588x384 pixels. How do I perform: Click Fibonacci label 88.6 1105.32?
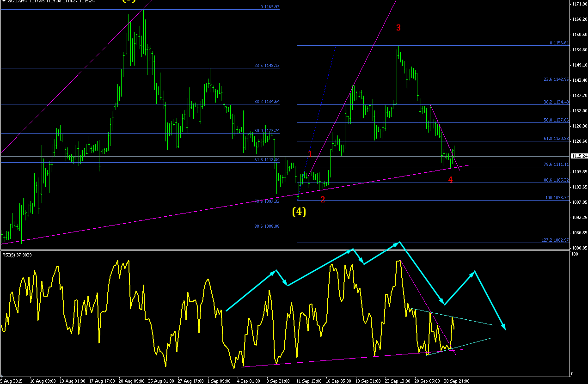[x=556, y=180]
